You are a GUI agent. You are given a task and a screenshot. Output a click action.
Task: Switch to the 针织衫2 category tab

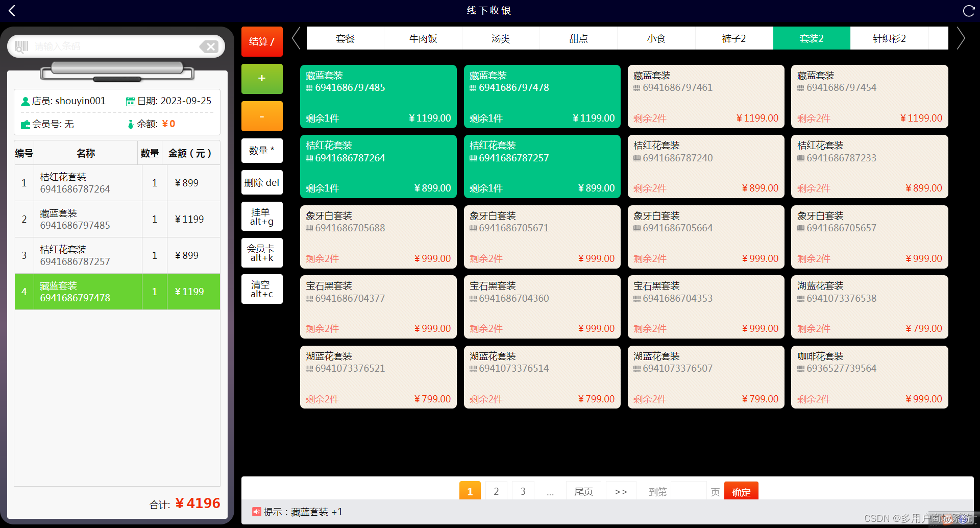(x=889, y=38)
